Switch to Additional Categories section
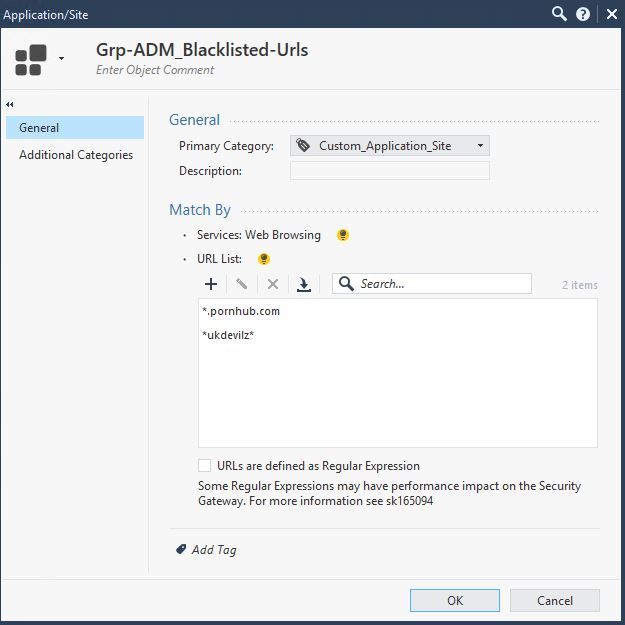This screenshot has height=625, width=625. (76, 155)
